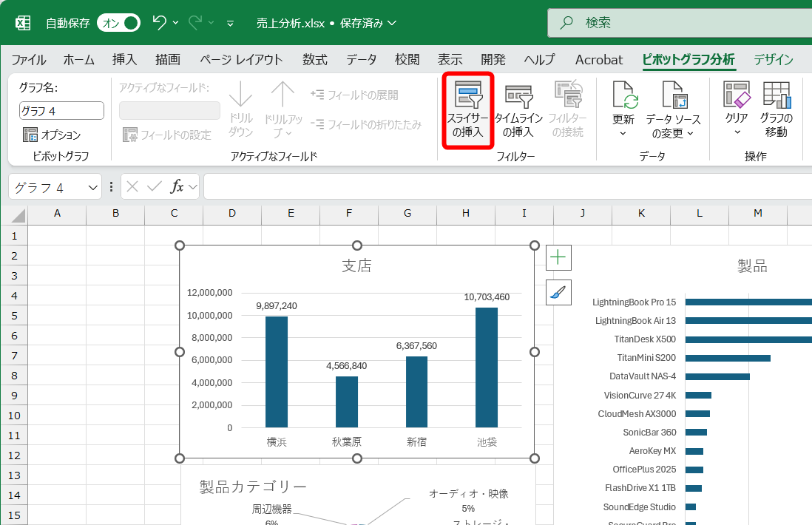Click the 6,367,560 data label
This screenshot has width=812, height=525.
416,346
